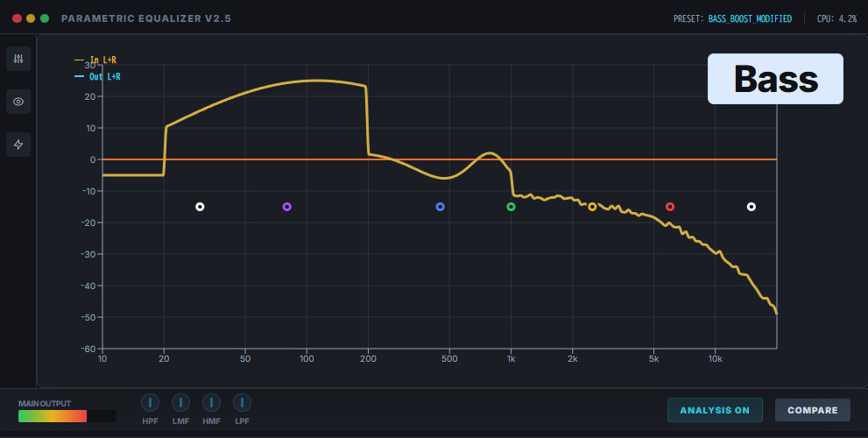
Task: Select the yellow EQ band node
Action: click(x=592, y=207)
